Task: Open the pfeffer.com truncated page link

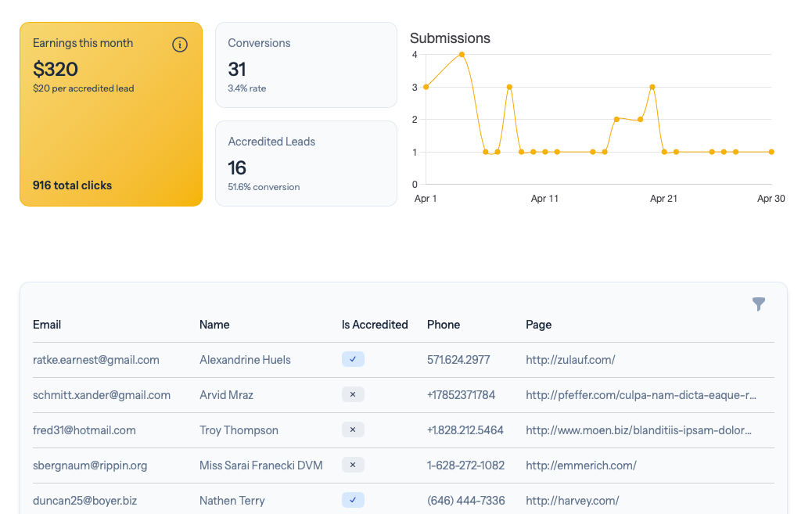Action: 641,395
